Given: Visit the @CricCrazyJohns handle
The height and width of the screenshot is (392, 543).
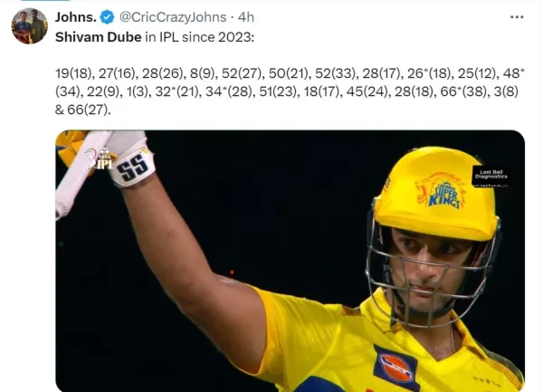Looking at the screenshot, I should (x=177, y=17).
